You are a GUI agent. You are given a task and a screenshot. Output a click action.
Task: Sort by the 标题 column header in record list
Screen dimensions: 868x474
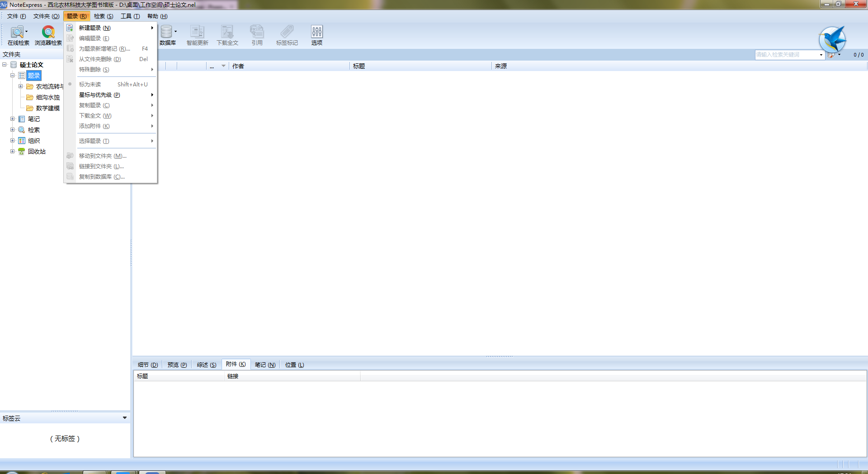(x=420, y=66)
